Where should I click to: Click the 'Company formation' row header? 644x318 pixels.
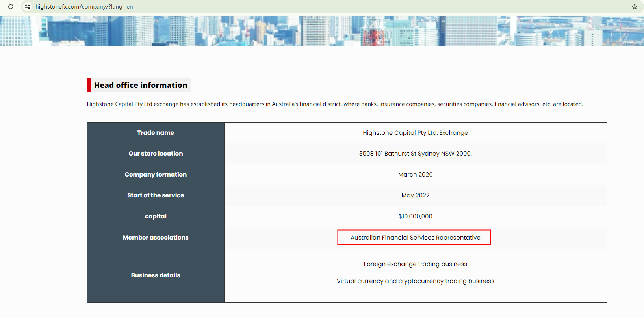(156, 175)
